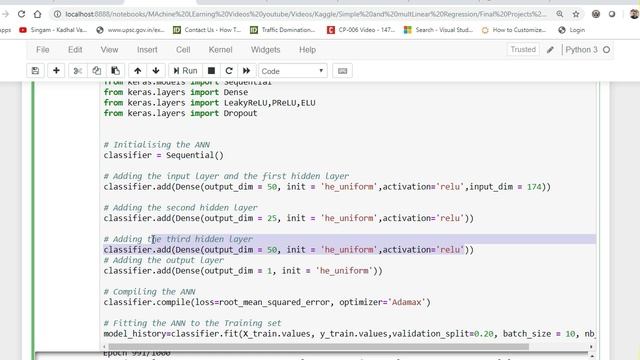This screenshot has width=640, height=360.
Task: Open the Edit menu
Action: point(75,50)
